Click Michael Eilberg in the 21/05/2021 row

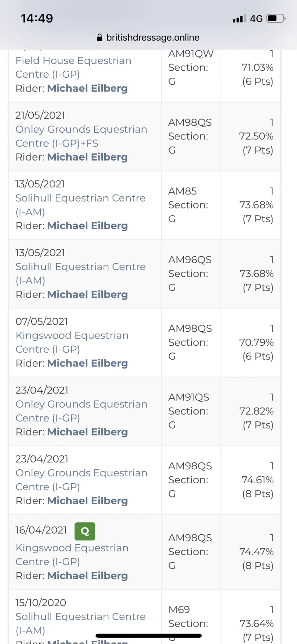(x=87, y=157)
